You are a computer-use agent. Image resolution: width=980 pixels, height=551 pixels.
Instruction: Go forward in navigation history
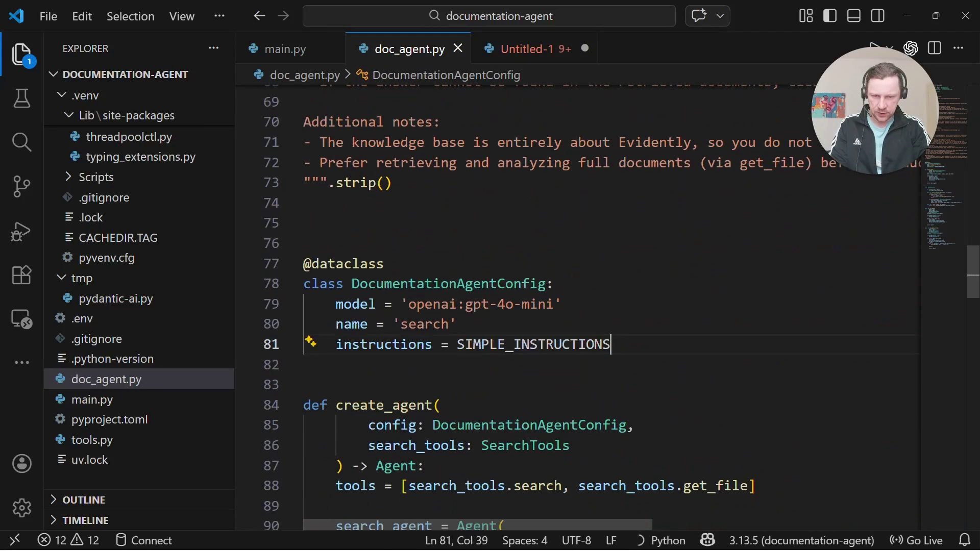click(283, 16)
